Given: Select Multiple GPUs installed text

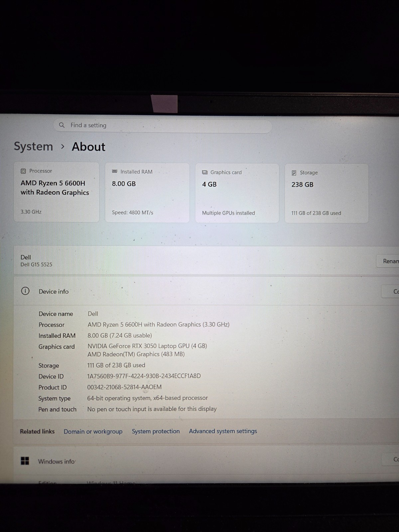Looking at the screenshot, I should point(228,213).
